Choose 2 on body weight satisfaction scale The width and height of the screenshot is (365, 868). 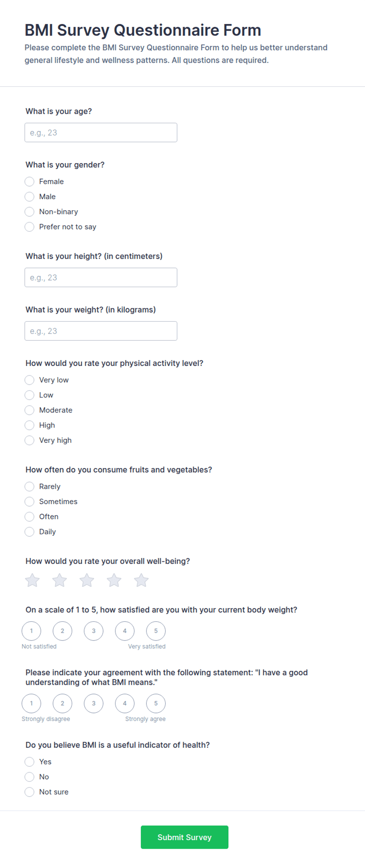[x=62, y=631]
